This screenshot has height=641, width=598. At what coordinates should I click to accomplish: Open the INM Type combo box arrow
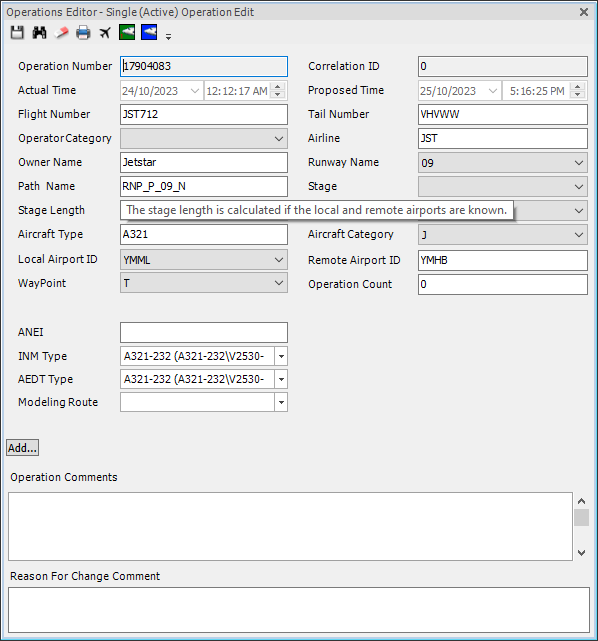(x=281, y=356)
